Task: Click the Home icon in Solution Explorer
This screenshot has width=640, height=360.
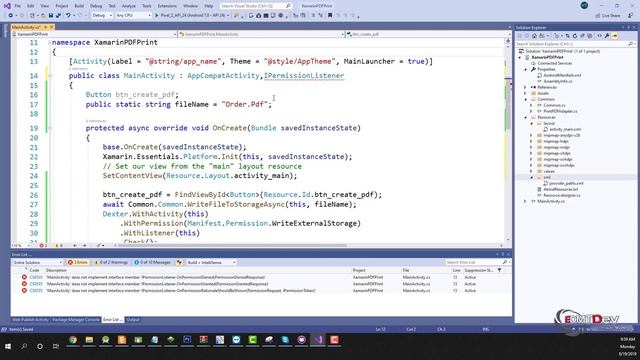Action: [534, 36]
